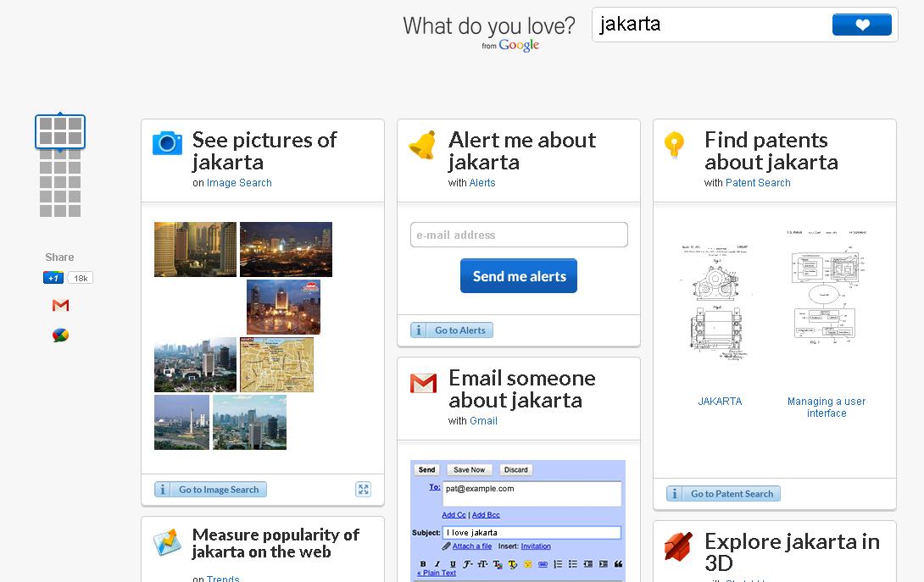The width and height of the screenshot is (924, 582).
Task: Toggle italic in Gmail compose toolbar
Action: 437,564
